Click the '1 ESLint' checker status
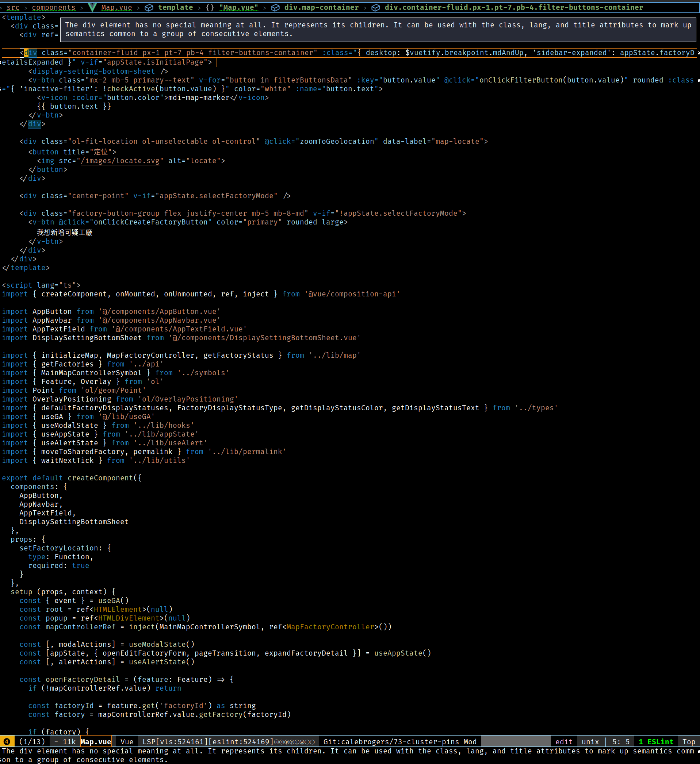700x764 pixels. (x=656, y=742)
